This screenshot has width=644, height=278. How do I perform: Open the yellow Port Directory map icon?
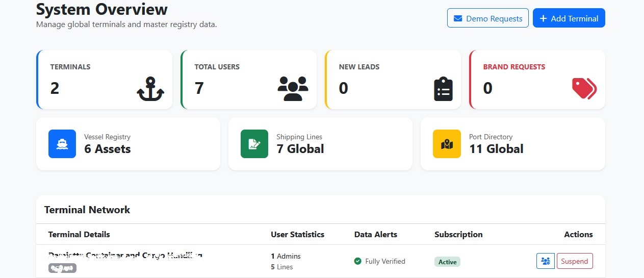point(447,144)
